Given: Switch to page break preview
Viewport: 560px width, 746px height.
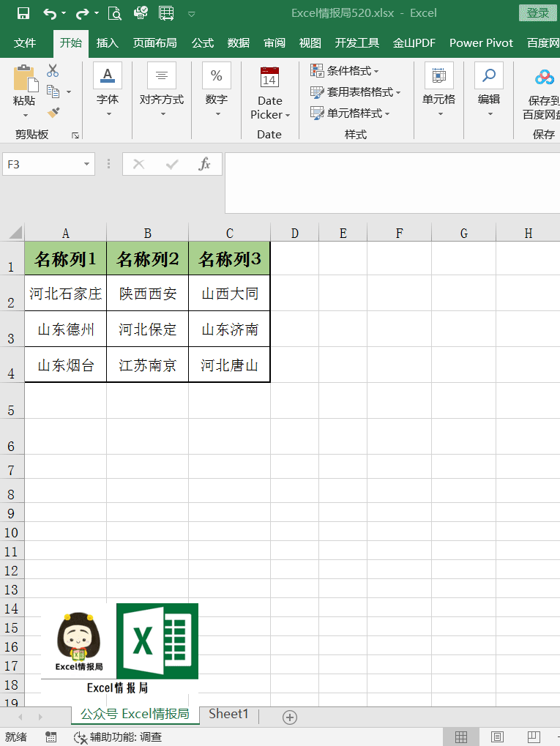Looking at the screenshot, I should click(534, 737).
